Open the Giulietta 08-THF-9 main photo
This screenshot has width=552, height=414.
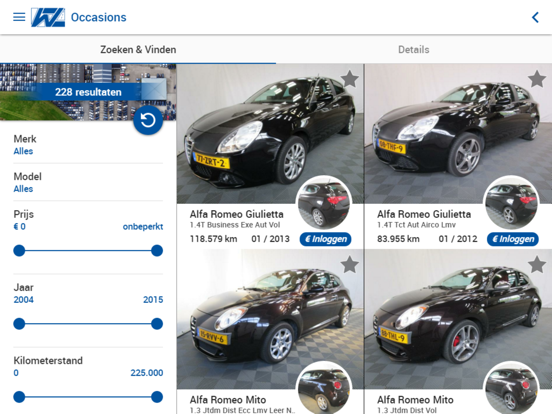[x=458, y=134]
